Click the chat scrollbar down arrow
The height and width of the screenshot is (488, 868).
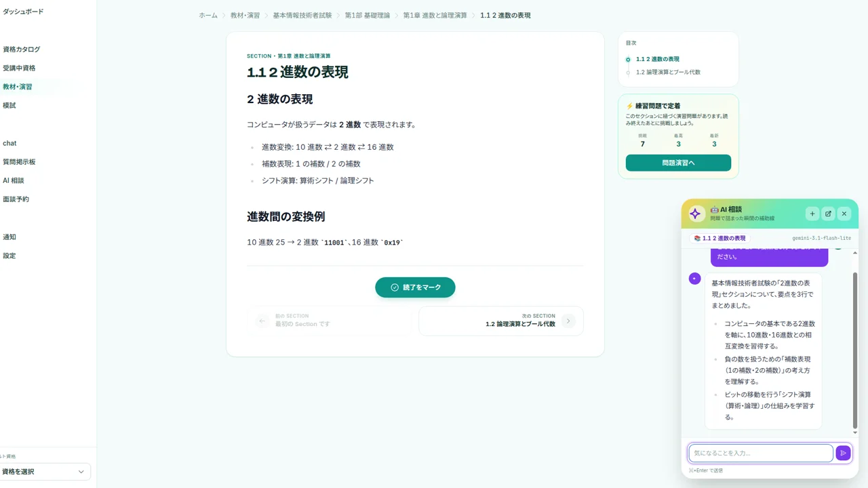(855, 432)
